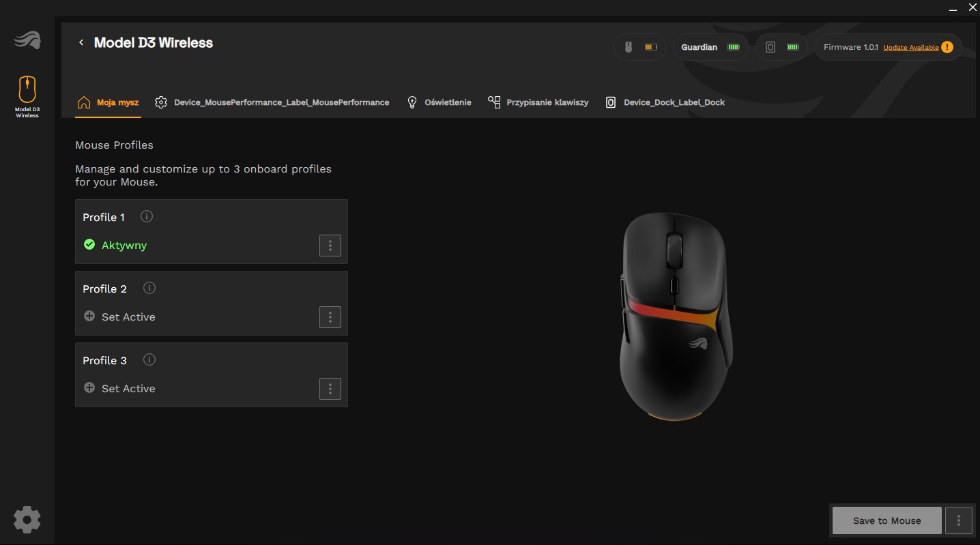Switch to the Moja mysz tab
The height and width of the screenshot is (545, 980).
tap(109, 102)
